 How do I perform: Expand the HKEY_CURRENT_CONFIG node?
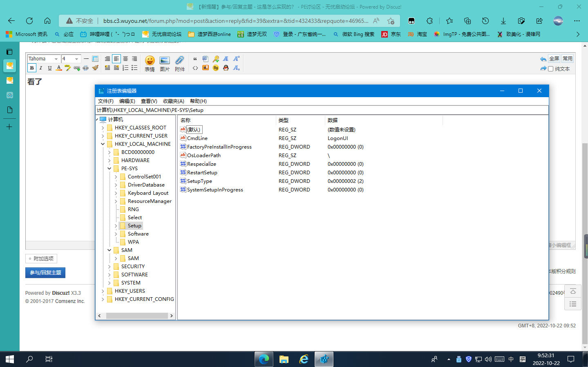pyautogui.click(x=103, y=299)
